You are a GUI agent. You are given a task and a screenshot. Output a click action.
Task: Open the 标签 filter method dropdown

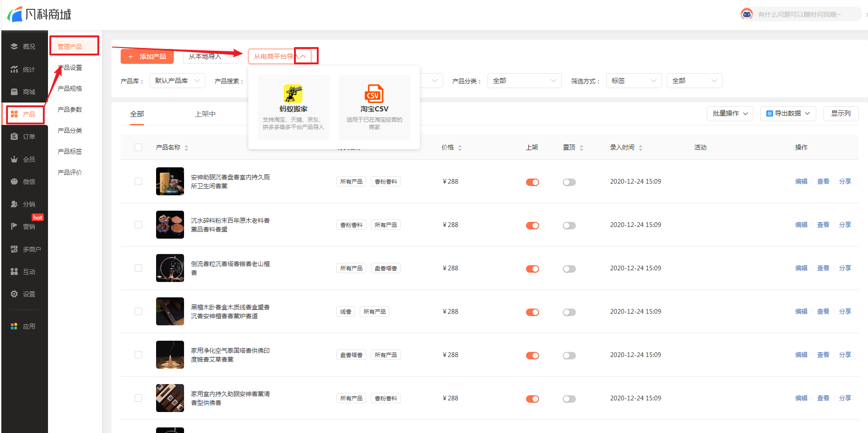pyautogui.click(x=634, y=81)
